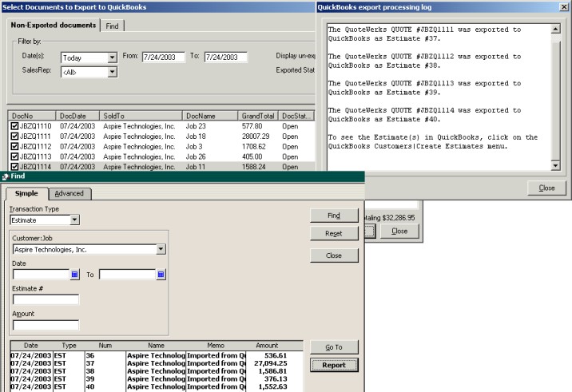The height and width of the screenshot is (392, 572).
Task: Select the Non-Exported documents tab
Action: point(54,26)
